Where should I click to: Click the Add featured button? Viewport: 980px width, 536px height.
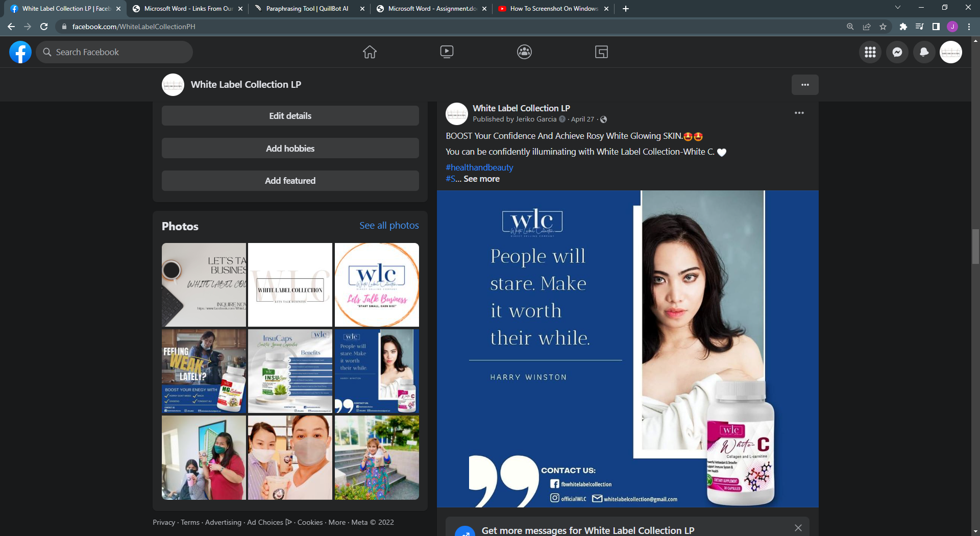[x=290, y=181]
